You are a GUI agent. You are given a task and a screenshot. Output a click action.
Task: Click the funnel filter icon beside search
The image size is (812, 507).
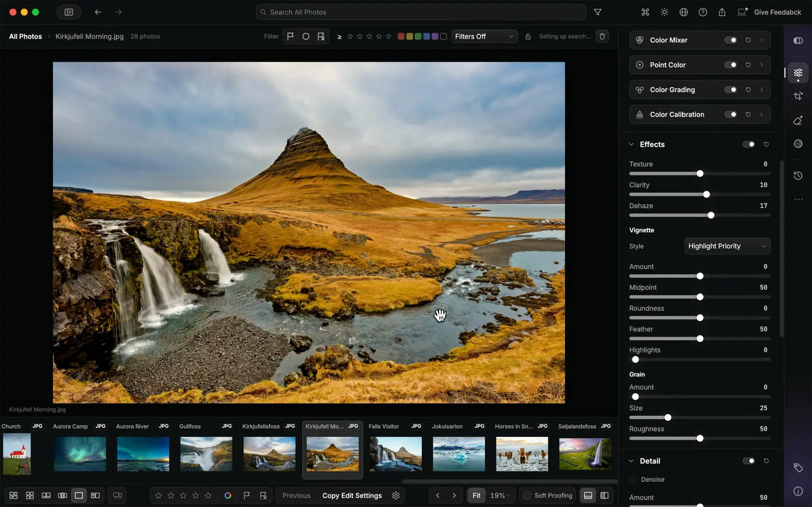(597, 12)
